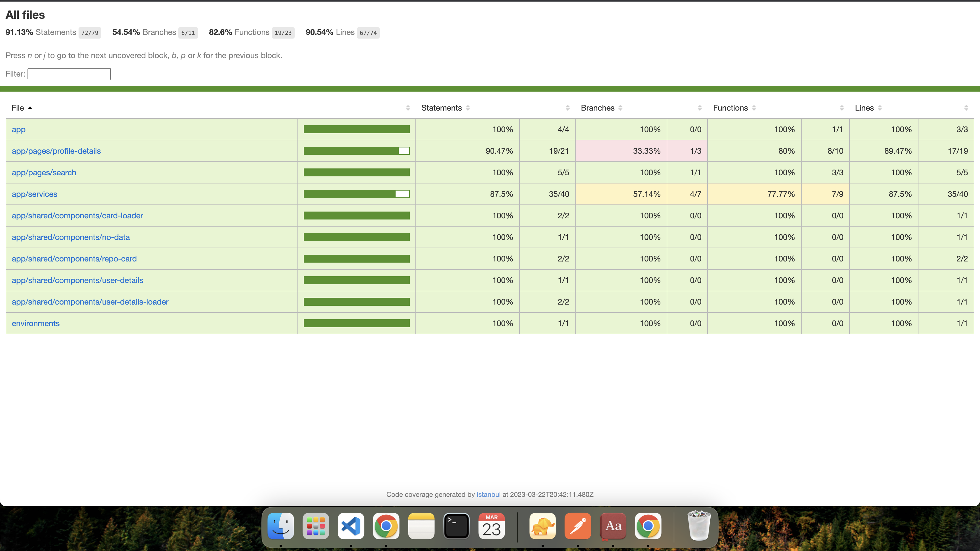
Task: Open app/services coverage report
Action: pos(35,194)
